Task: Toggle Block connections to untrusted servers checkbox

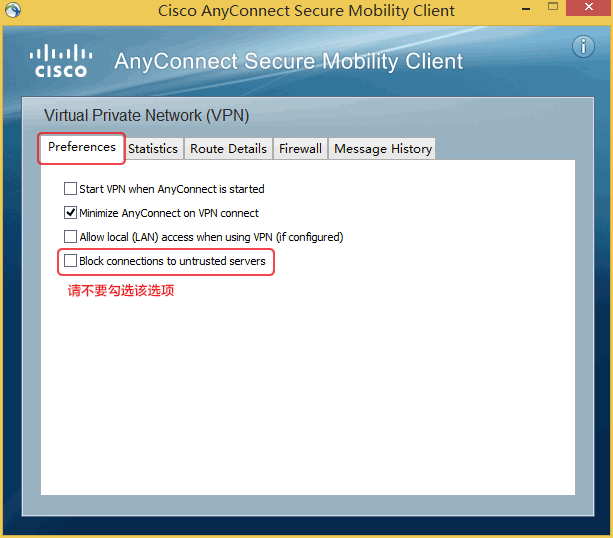Action: (70, 261)
